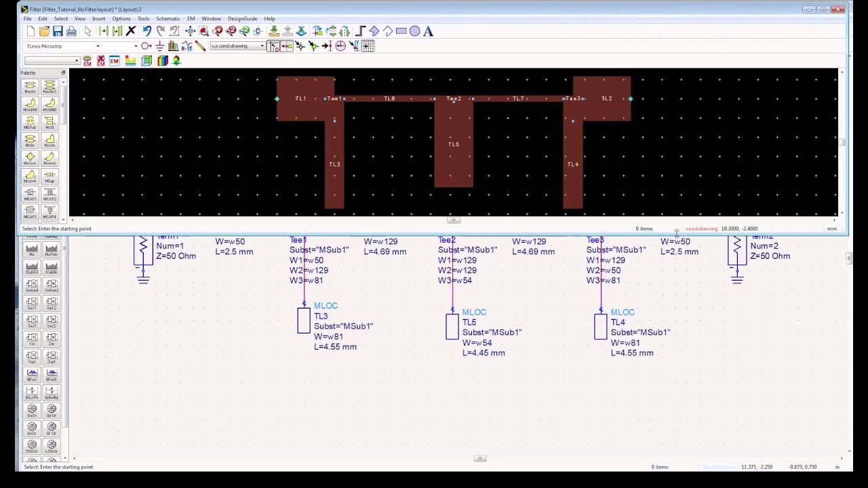Viewport: 868px width, 488px height.
Task: Create a new file with the blank-page icon
Action: [31, 31]
